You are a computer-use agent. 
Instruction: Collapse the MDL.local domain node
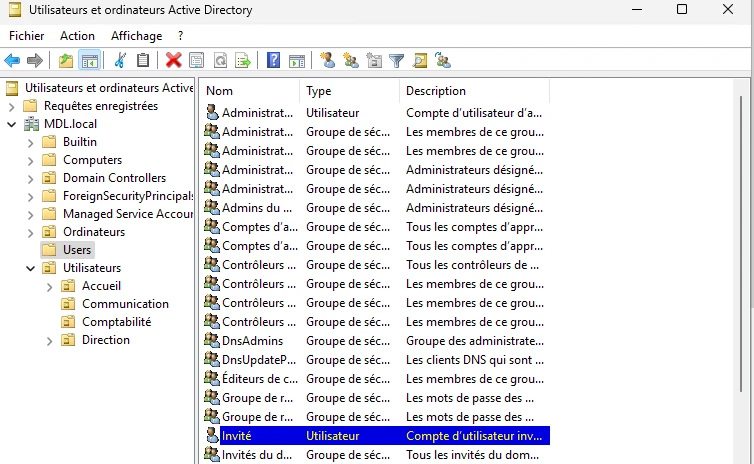(x=12, y=124)
